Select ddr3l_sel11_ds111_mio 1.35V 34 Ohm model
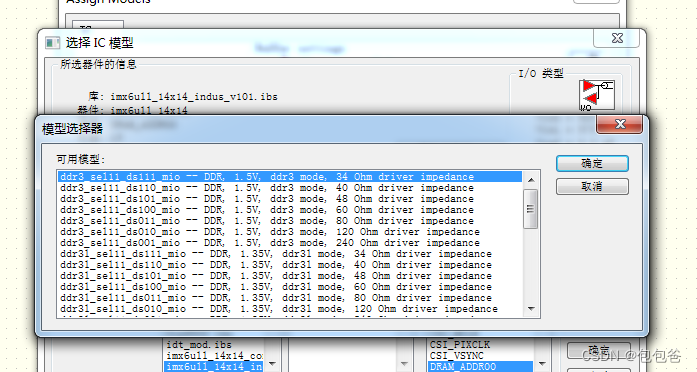The height and width of the screenshot is (372, 697). [x=290, y=254]
